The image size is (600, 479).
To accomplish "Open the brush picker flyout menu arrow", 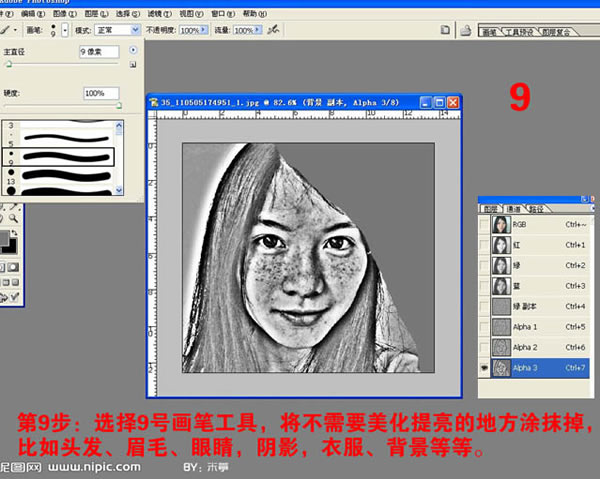I will tap(133, 50).
